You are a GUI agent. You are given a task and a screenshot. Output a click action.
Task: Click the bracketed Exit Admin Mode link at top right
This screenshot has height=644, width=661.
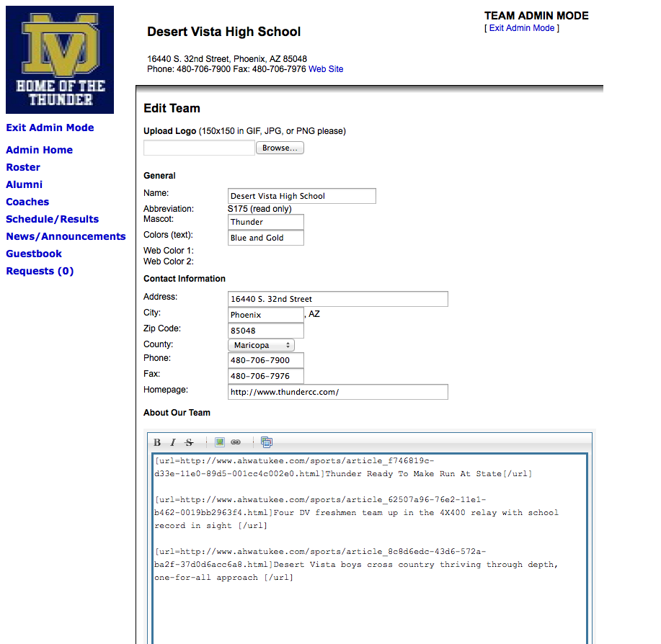click(x=522, y=28)
